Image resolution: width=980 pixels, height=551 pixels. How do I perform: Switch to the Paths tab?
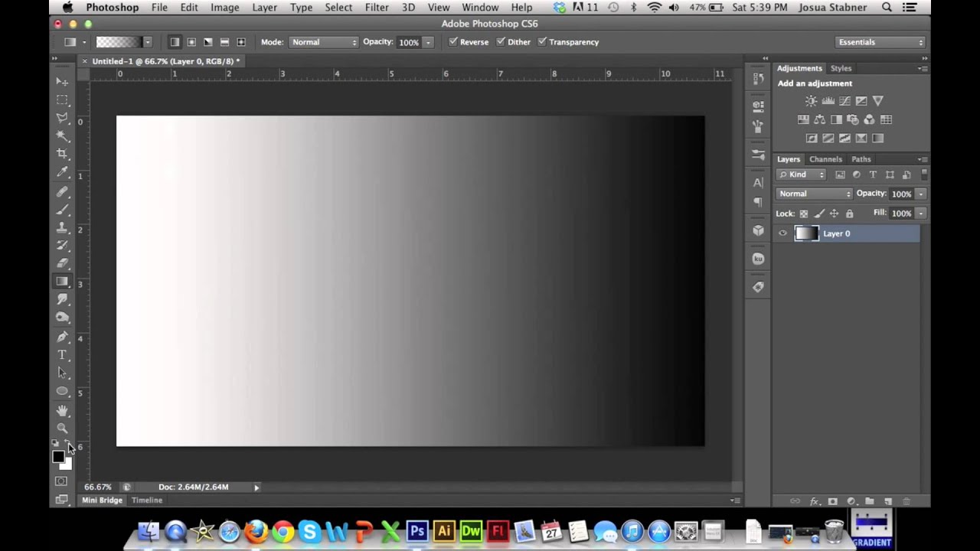coord(861,159)
